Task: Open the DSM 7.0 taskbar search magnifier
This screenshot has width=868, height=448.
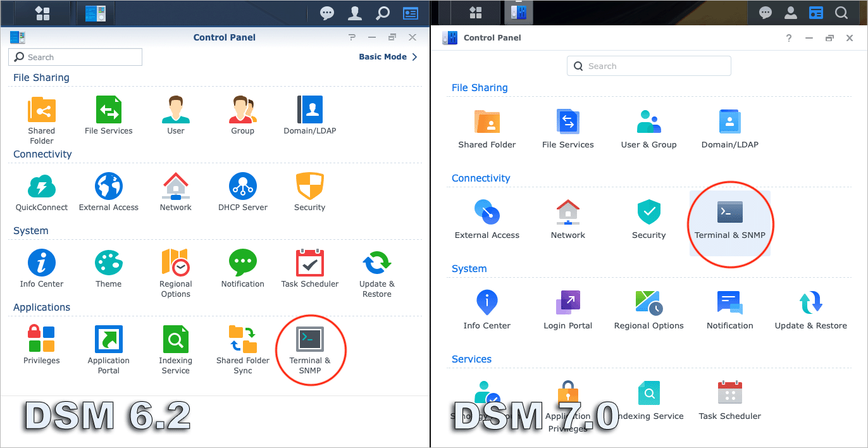Action: click(841, 13)
